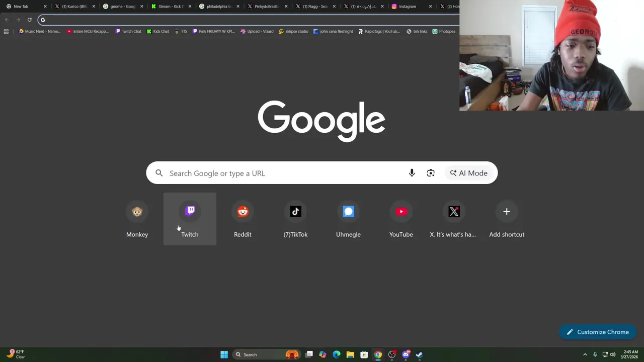Screen dimensions: 644x362
Task: Open the taskbar clock and date
Action: [x=629, y=354]
